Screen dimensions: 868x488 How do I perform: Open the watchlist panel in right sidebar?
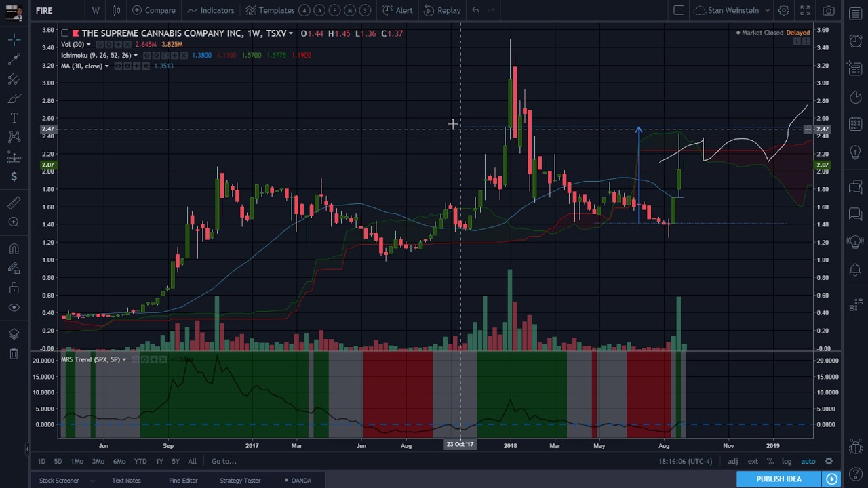[x=855, y=14]
